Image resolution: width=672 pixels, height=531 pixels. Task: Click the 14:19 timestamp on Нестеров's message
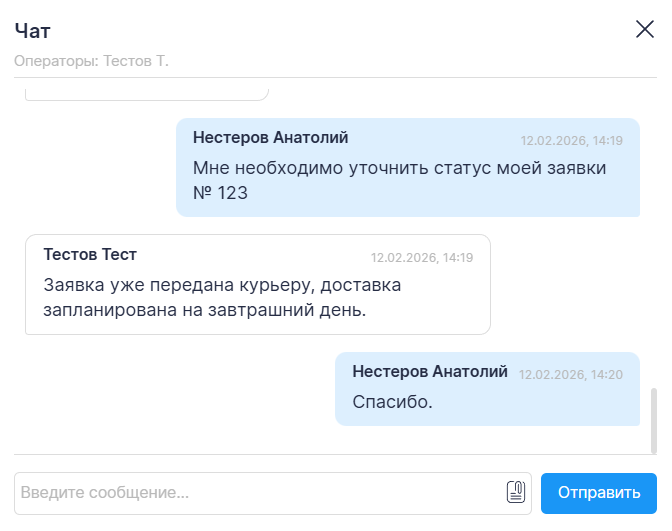click(571, 141)
